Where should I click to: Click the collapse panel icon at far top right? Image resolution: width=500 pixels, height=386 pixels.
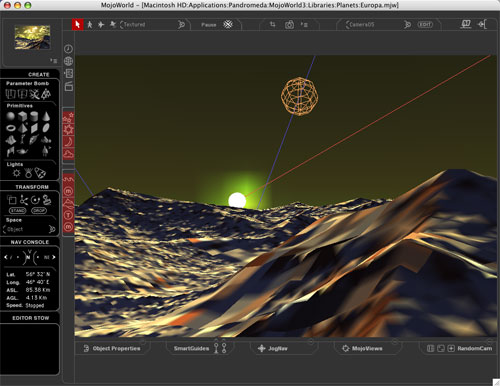(x=482, y=24)
